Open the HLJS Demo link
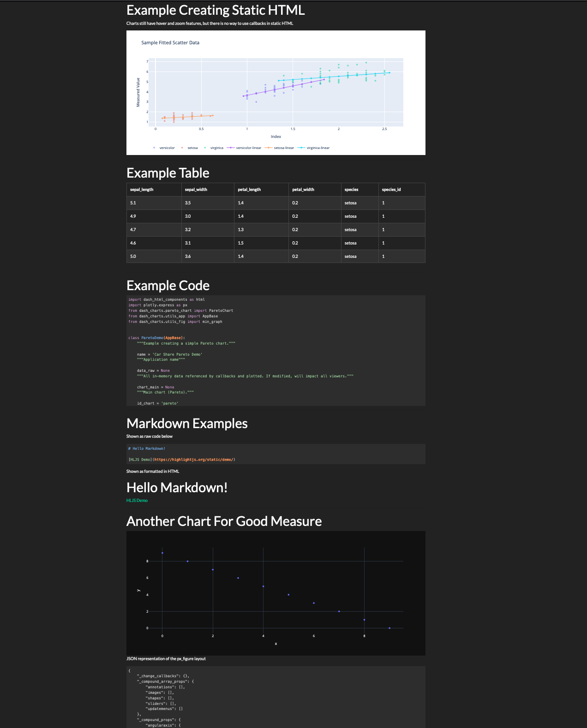The height and width of the screenshot is (728, 587). pyautogui.click(x=137, y=501)
